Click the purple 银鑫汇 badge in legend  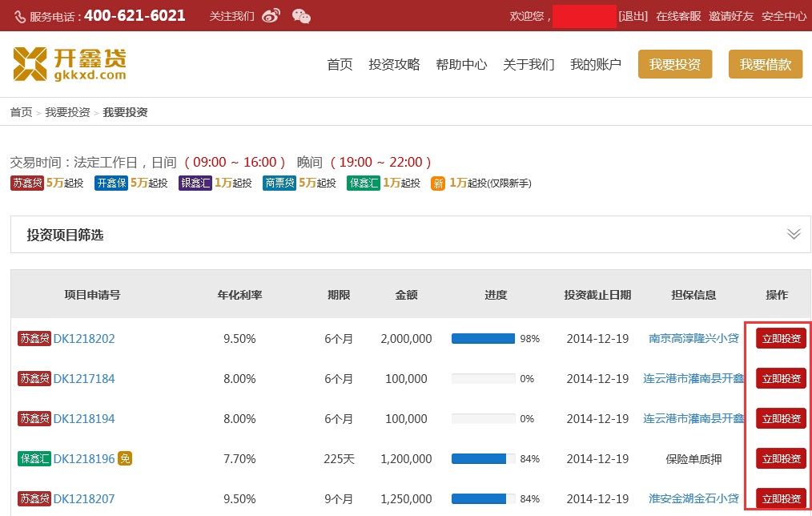pos(195,183)
